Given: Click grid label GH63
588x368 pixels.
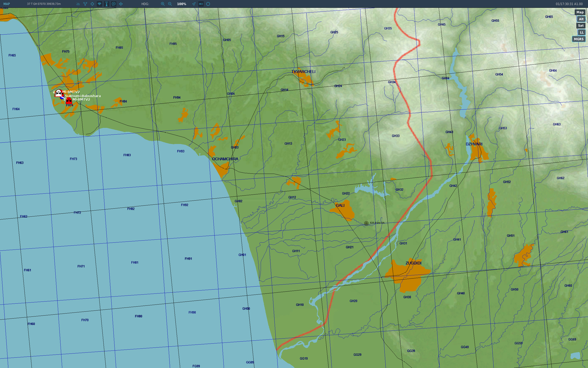Looking at the screenshot, I should pos(557,124).
